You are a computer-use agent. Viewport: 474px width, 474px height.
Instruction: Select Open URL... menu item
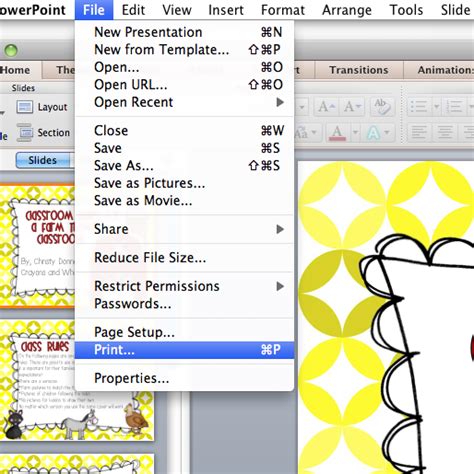(x=184, y=85)
